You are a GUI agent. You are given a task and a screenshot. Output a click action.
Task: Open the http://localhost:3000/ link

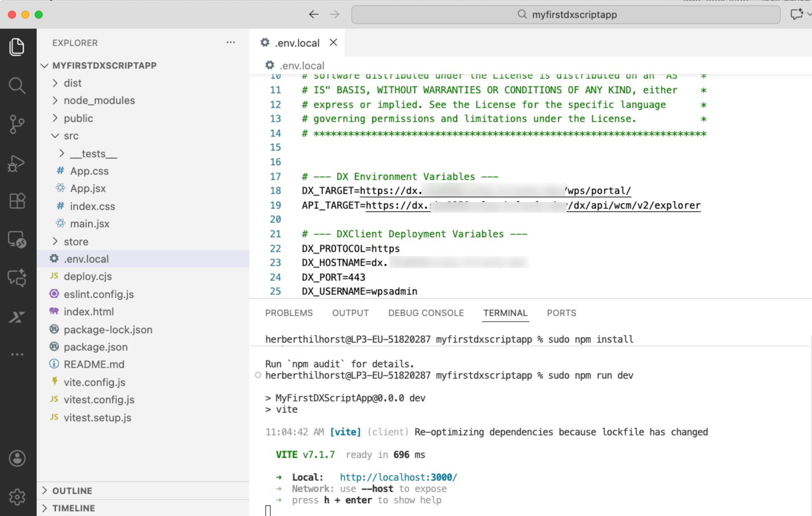tap(398, 477)
